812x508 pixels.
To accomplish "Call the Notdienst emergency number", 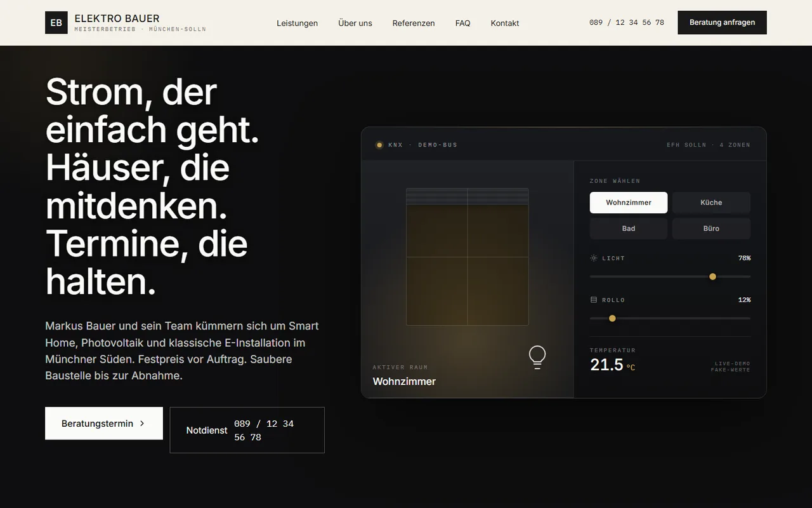I will 247,430.
